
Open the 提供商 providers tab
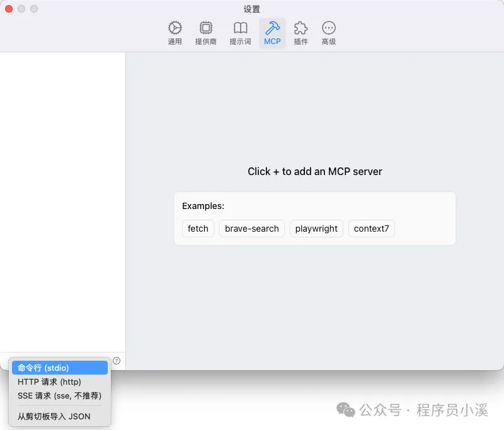tap(206, 33)
